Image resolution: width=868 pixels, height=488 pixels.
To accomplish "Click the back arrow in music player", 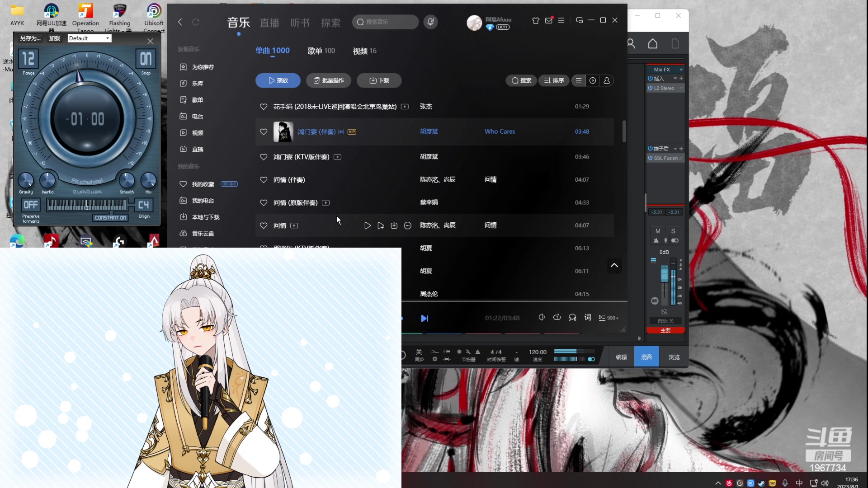I will click(180, 22).
